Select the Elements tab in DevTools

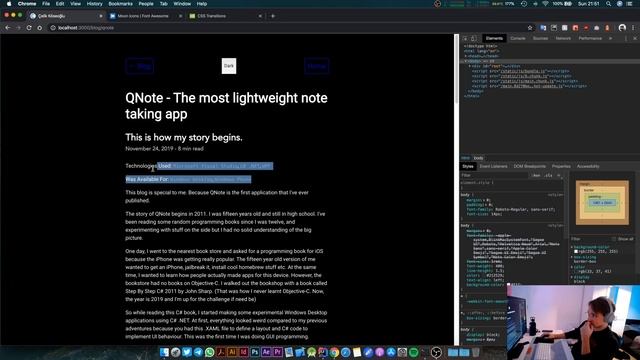pos(494,38)
